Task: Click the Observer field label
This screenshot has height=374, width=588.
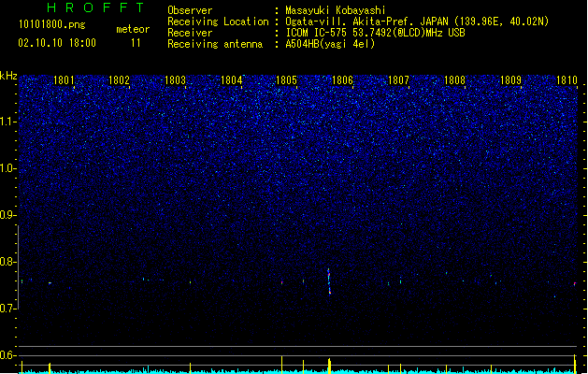Action: pyautogui.click(x=190, y=10)
